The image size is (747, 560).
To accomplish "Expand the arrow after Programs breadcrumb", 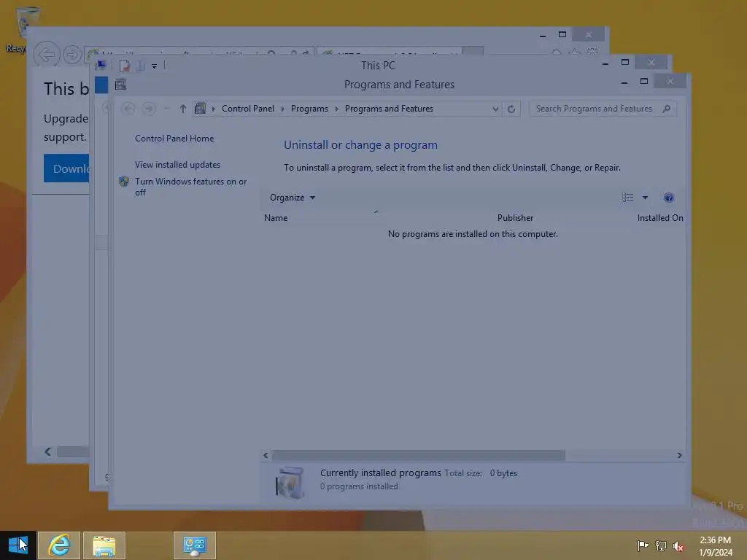I will tap(336, 109).
